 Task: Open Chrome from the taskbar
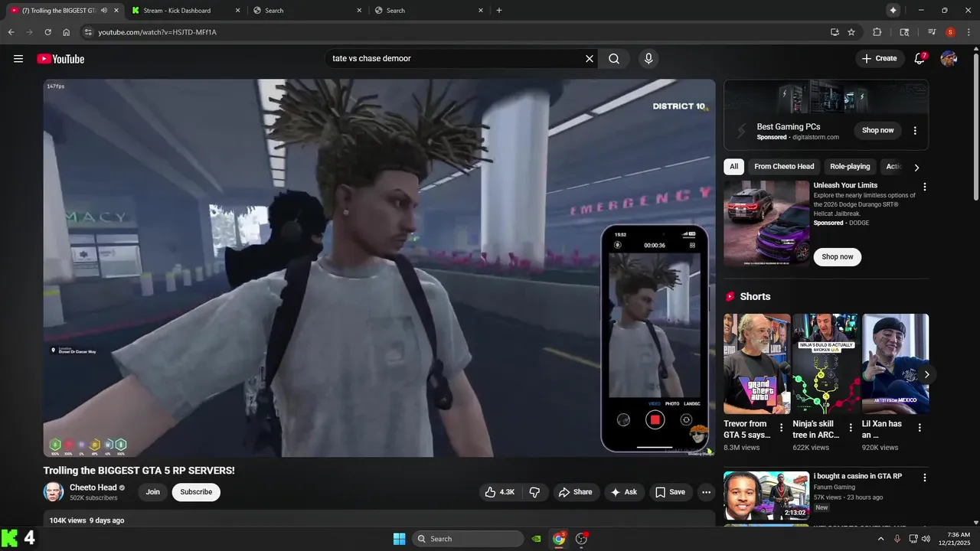coord(559,539)
